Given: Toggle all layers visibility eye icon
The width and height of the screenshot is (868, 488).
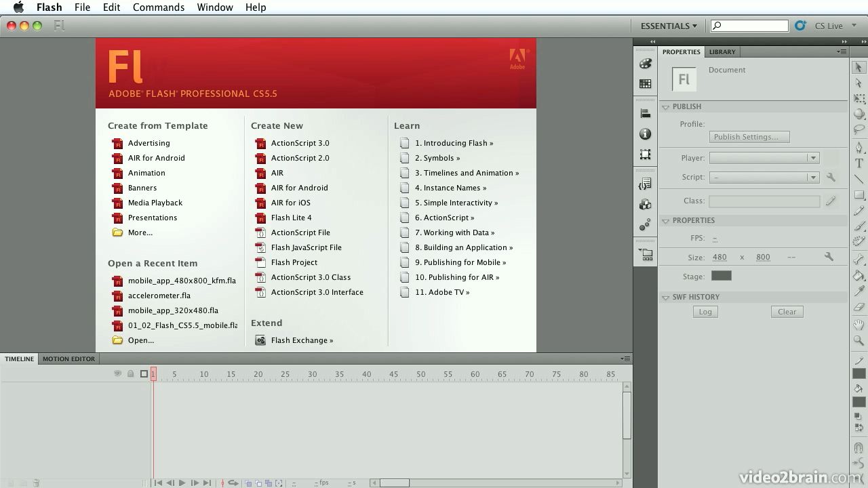Looking at the screenshot, I should pyautogui.click(x=117, y=373).
